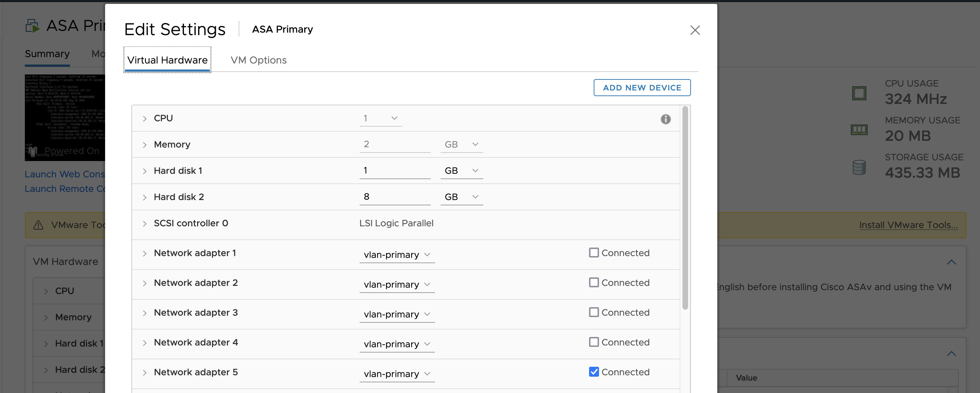
Task: Check Connected for Network adapter 3
Action: pos(593,312)
